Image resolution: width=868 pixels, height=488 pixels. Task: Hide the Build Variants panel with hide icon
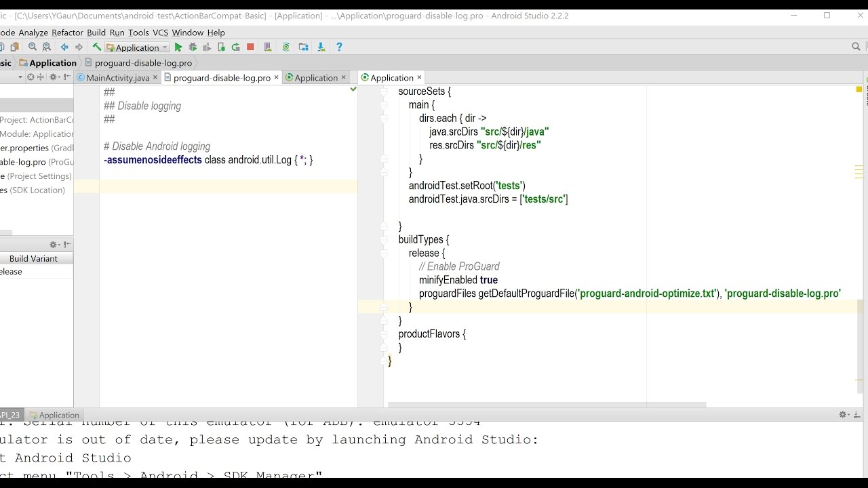[67, 245]
